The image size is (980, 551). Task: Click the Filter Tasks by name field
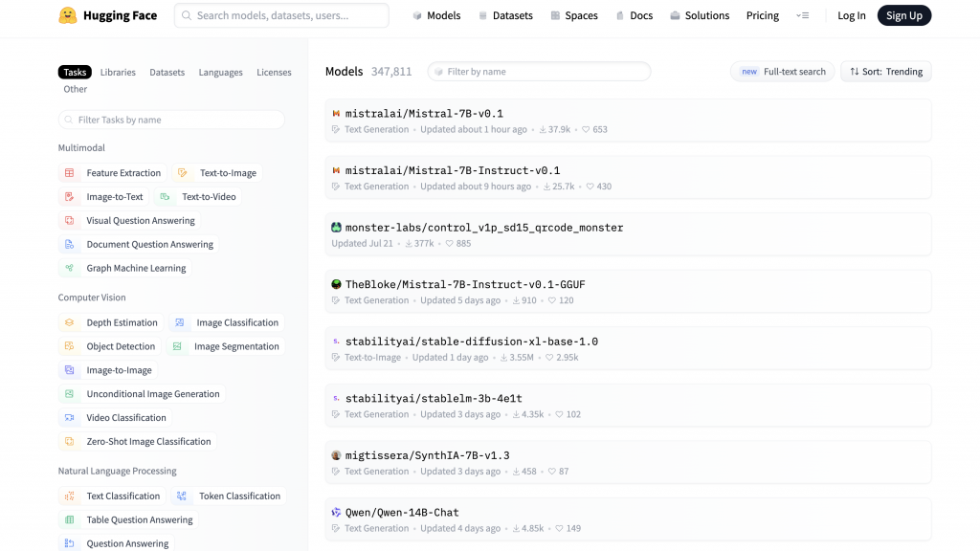(x=171, y=120)
